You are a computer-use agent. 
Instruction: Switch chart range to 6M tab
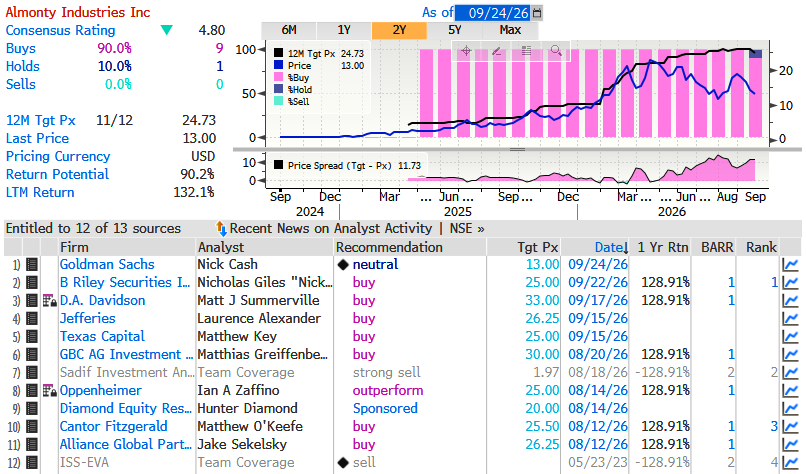(x=289, y=30)
